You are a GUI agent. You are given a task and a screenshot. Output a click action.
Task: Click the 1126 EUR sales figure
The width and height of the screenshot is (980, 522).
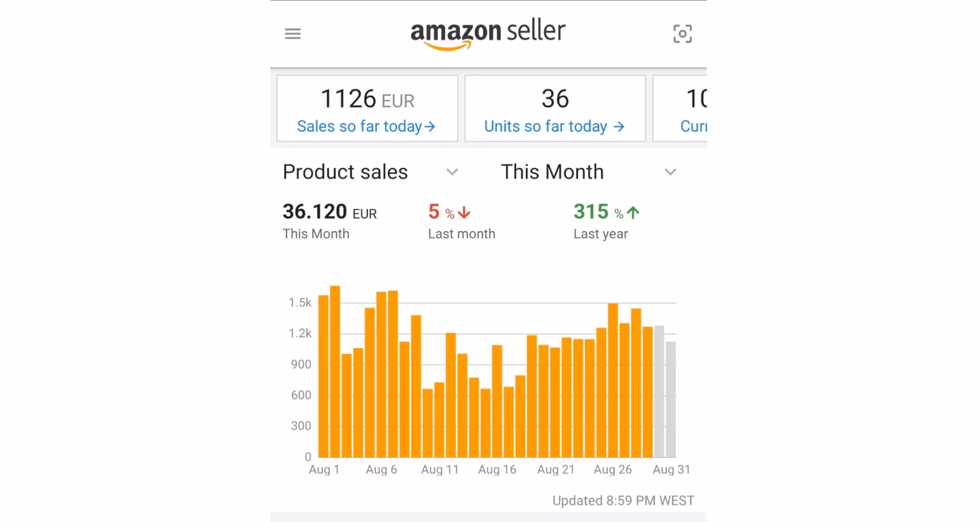[x=367, y=99]
